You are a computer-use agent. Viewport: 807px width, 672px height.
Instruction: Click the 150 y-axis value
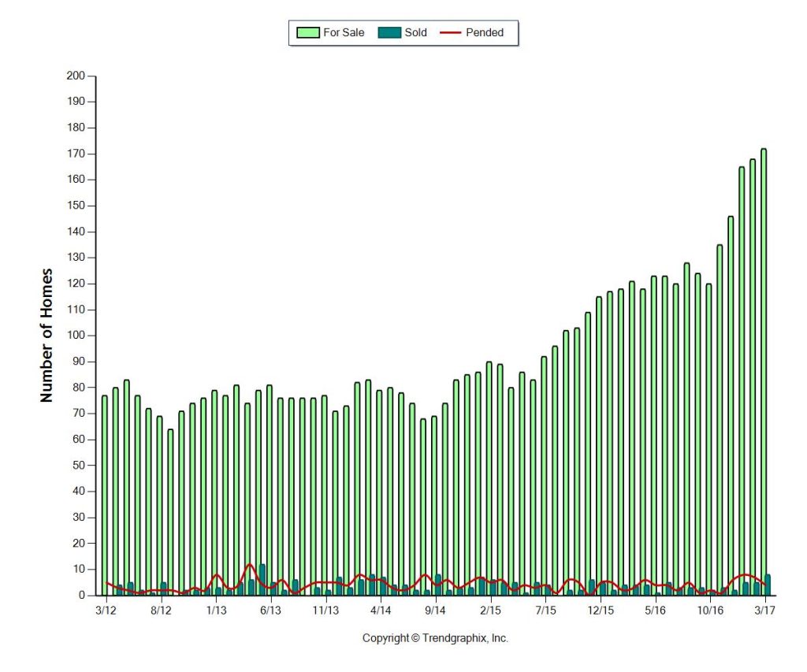pyautogui.click(x=76, y=206)
